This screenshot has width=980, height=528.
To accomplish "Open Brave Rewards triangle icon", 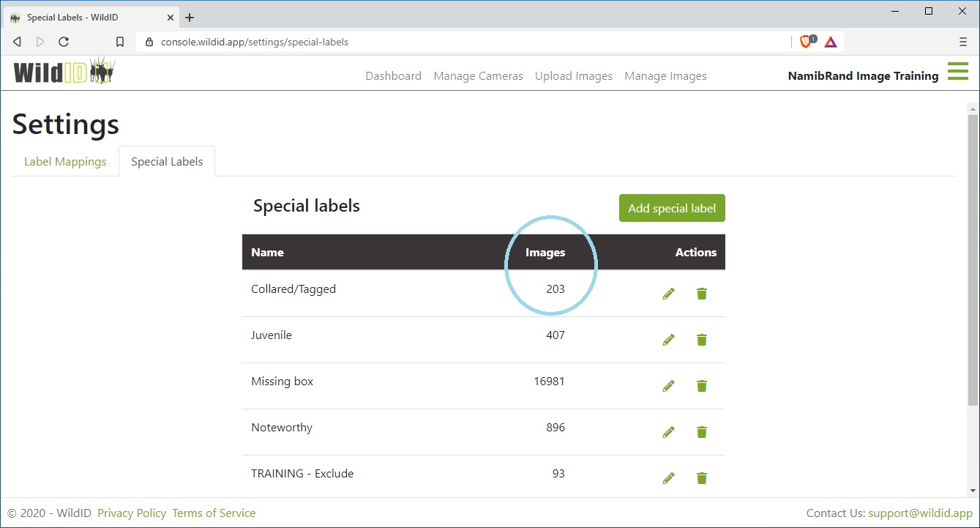I will [x=831, y=42].
